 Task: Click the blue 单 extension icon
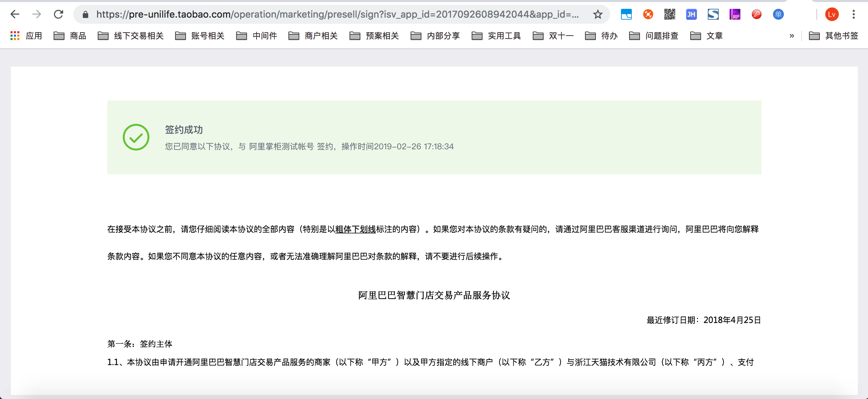pyautogui.click(x=778, y=14)
